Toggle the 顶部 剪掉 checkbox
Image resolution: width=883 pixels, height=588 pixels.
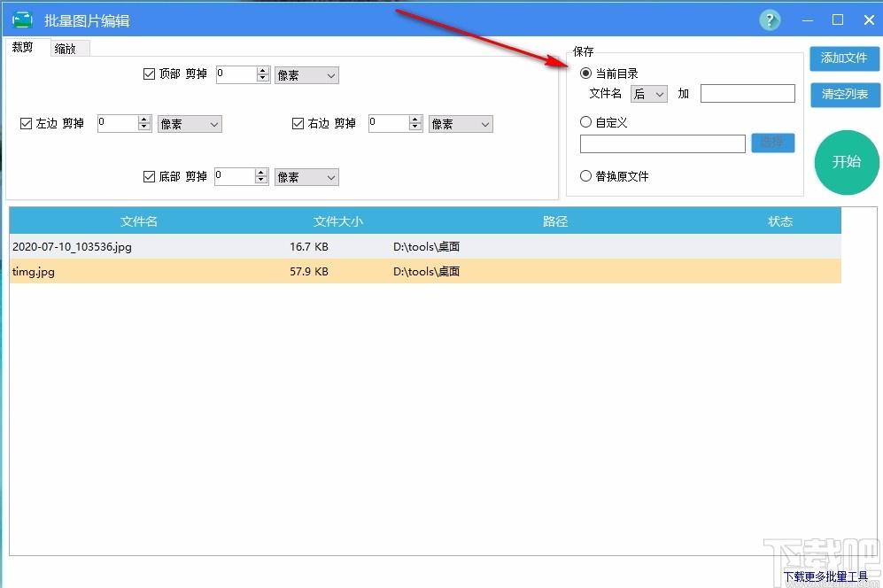pyautogui.click(x=149, y=73)
